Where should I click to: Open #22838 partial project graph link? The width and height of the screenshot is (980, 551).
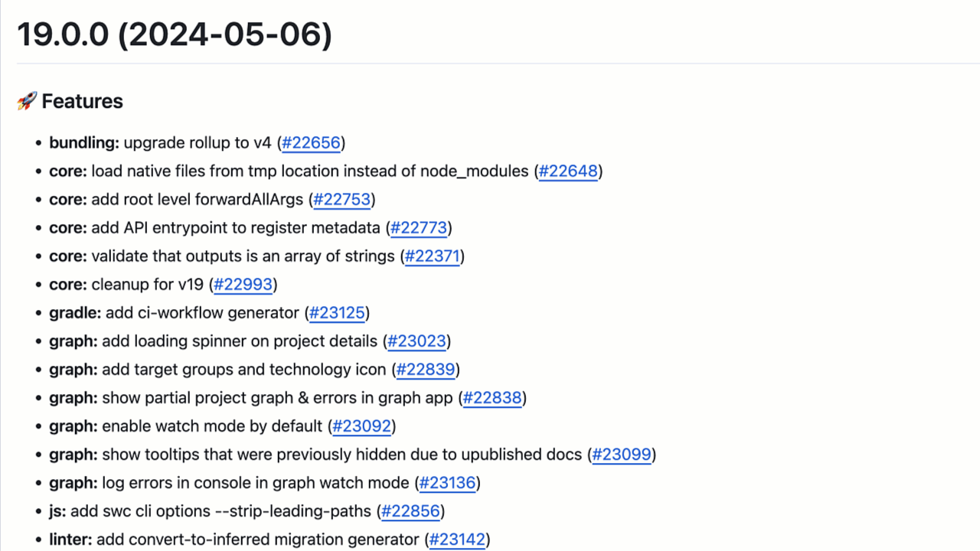[x=492, y=398]
